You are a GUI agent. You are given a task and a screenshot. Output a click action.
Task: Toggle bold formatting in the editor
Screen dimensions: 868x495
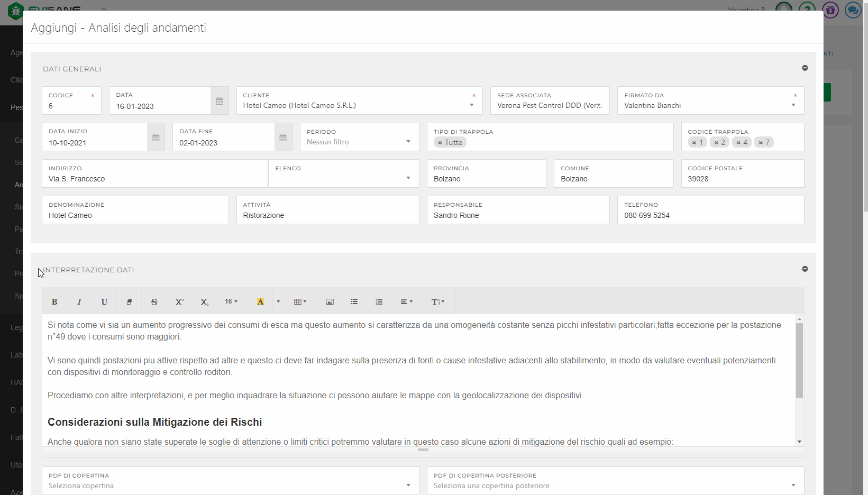pyautogui.click(x=54, y=302)
